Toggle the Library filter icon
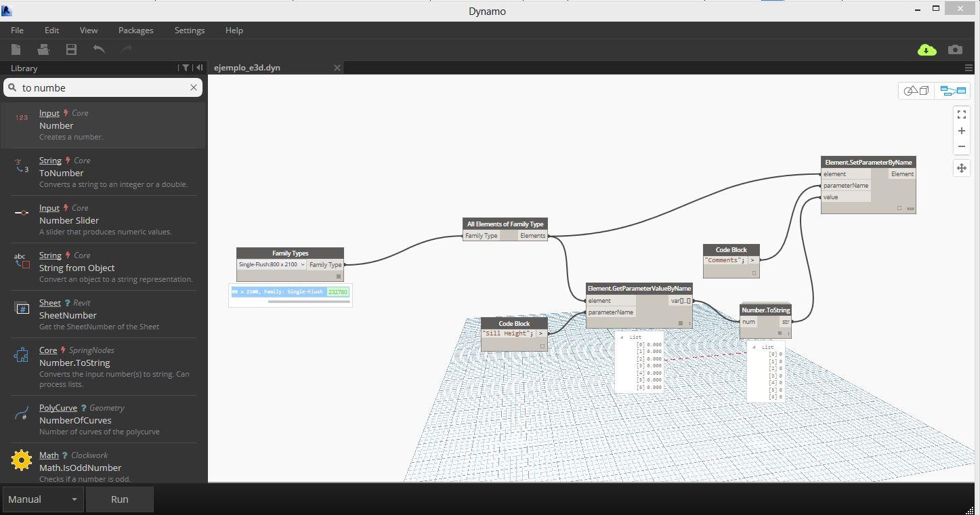 186,68
